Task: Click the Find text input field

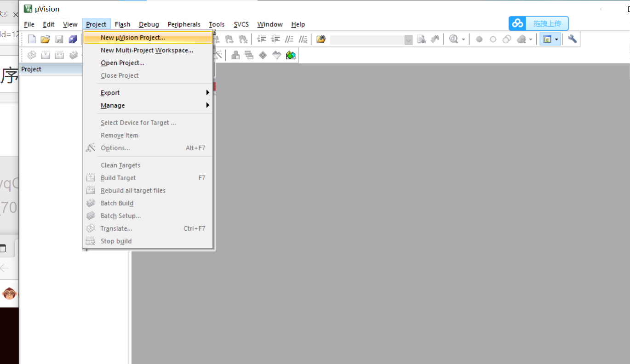Action: point(367,40)
